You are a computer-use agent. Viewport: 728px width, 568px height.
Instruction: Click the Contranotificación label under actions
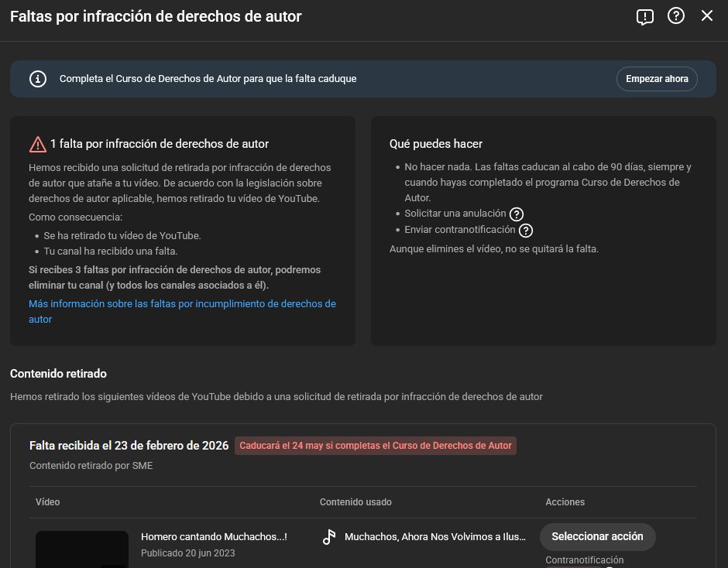click(585, 560)
